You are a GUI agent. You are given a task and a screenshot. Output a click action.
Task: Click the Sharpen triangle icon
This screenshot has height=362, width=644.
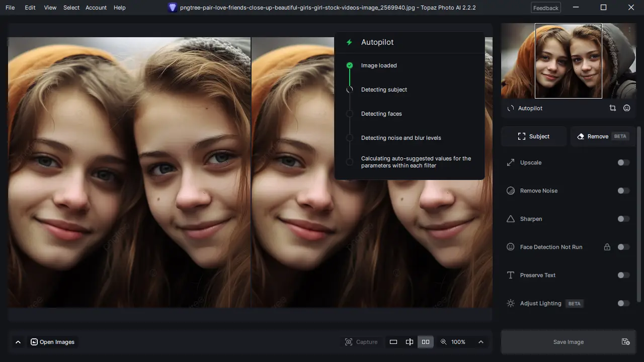pos(511,219)
